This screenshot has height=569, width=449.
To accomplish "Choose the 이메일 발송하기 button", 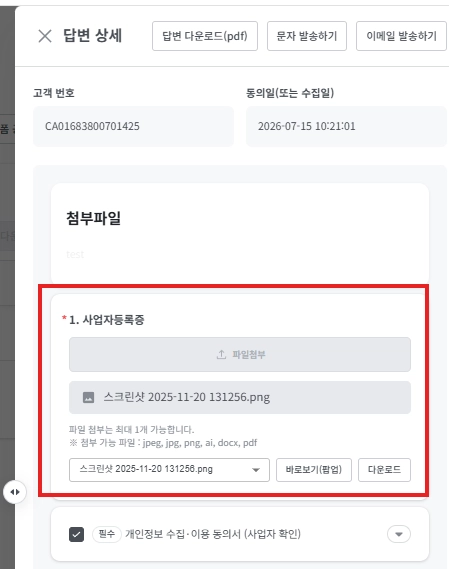I will pyautogui.click(x=401, y=36).
